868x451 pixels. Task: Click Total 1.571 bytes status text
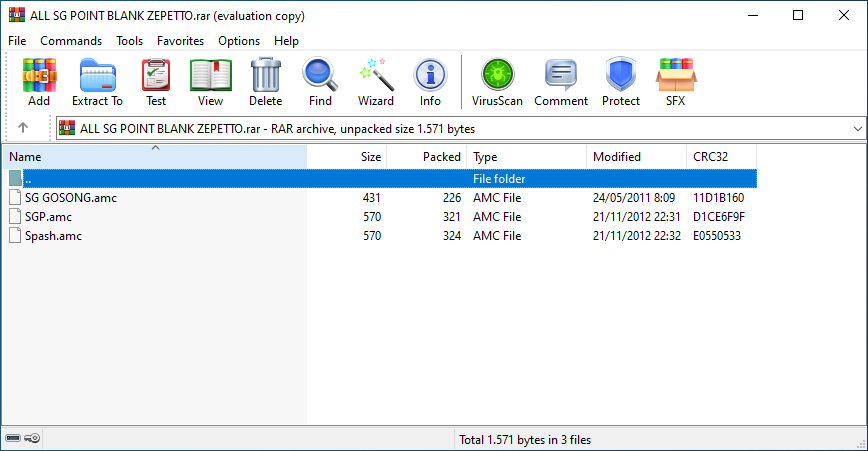(x=525, y=439)
